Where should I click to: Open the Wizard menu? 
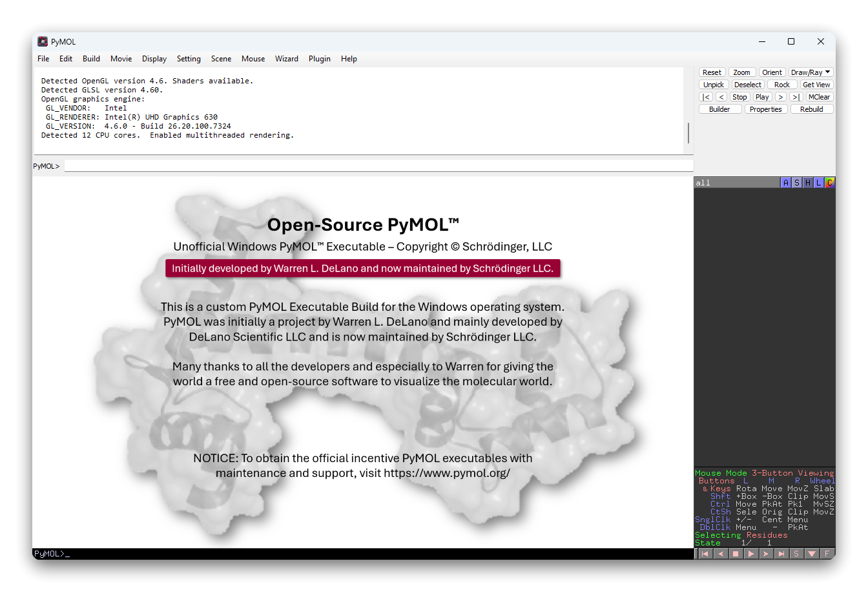point(287,59)
